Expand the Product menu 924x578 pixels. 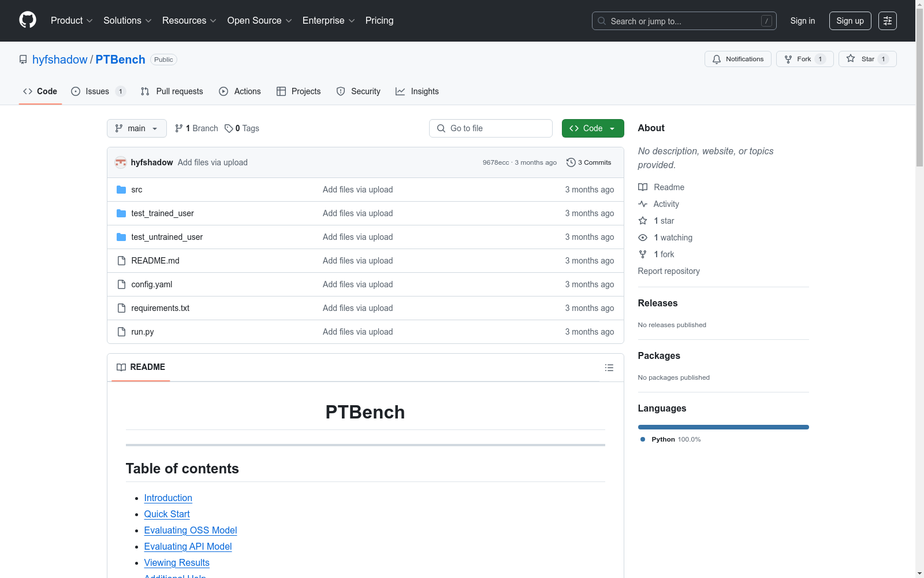(x=72, y=21)
